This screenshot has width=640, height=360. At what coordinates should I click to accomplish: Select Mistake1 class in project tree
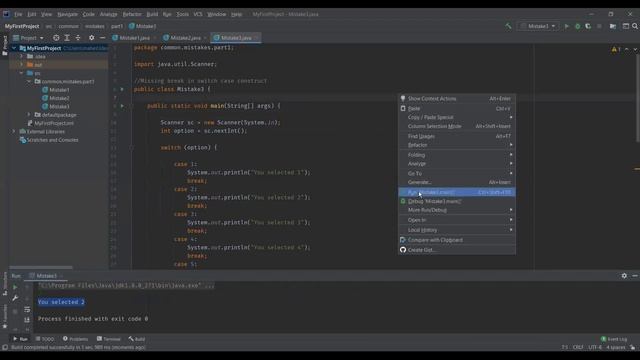(x=56, y=90)
